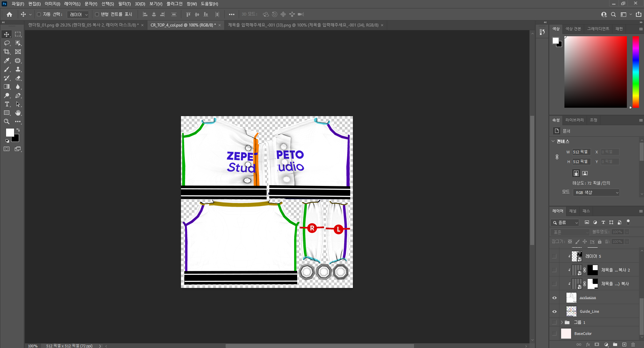Select the Path Selection tool
644x348 pixels.
coord(18,104)
